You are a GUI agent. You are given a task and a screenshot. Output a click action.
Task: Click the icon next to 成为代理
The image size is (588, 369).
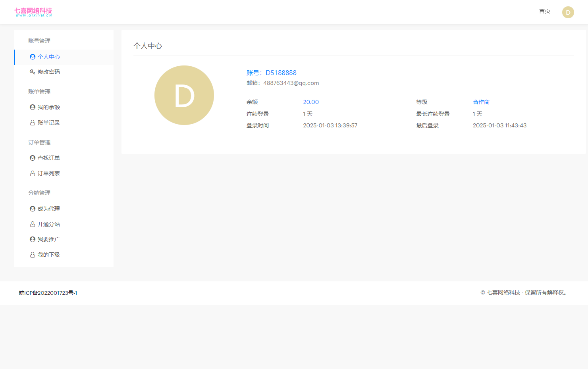(33, 209)
